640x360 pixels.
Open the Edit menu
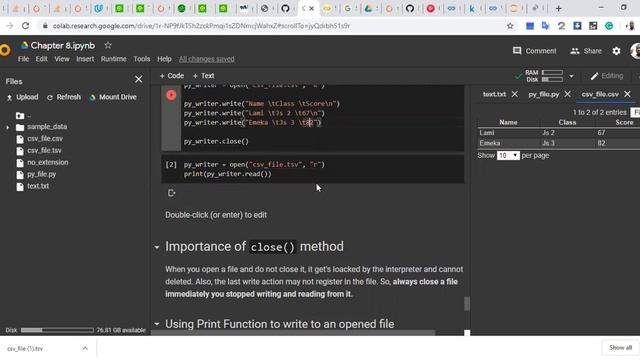coord(41,59)
